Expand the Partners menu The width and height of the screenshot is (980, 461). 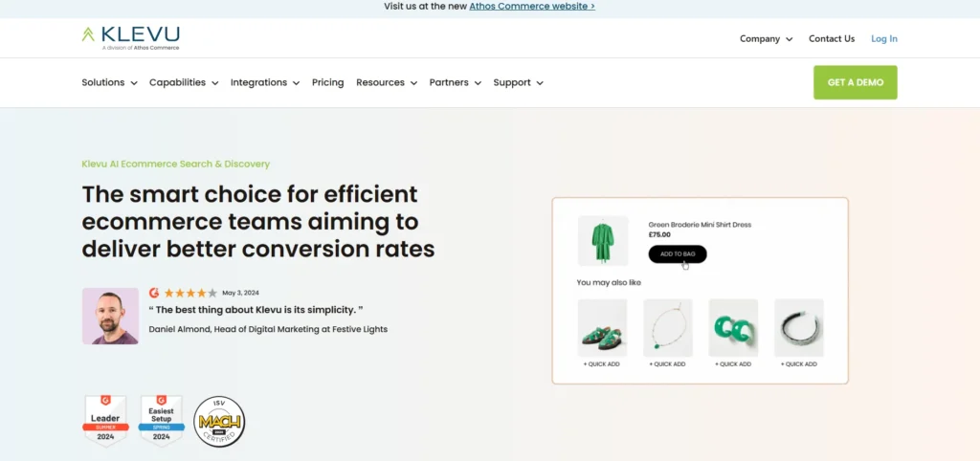(x=455, y=82)
